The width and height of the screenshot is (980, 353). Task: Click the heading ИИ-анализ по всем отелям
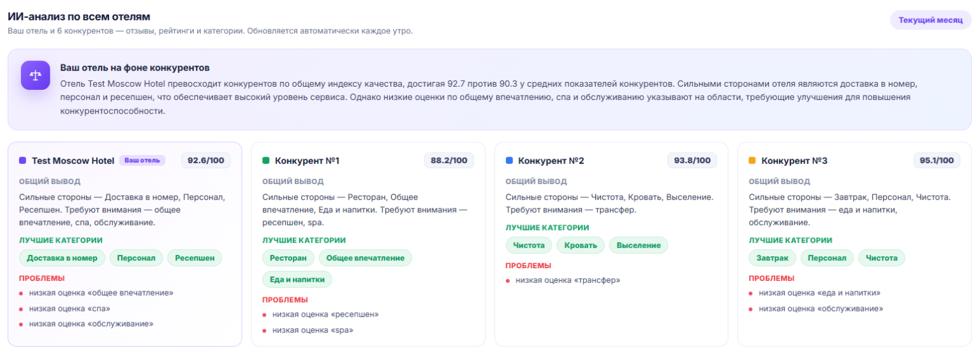pyautogui.click(x=79, y=17)
